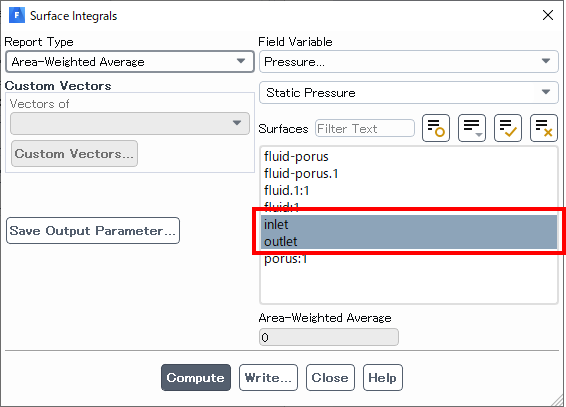Open the Static Pressure dropdown
This screenshot has height=407, width=566.
[x=409, y=93]
